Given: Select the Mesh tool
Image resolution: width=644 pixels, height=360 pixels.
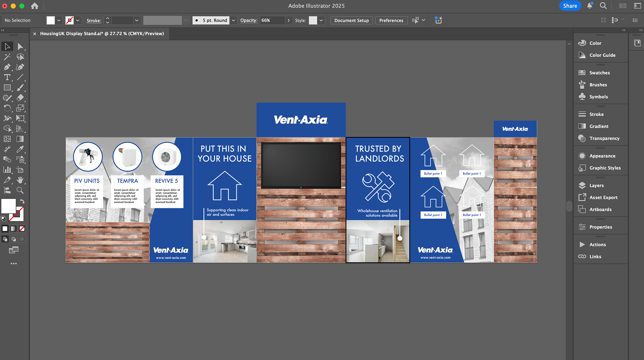Looking at the screenshot, I should point(7,139).
